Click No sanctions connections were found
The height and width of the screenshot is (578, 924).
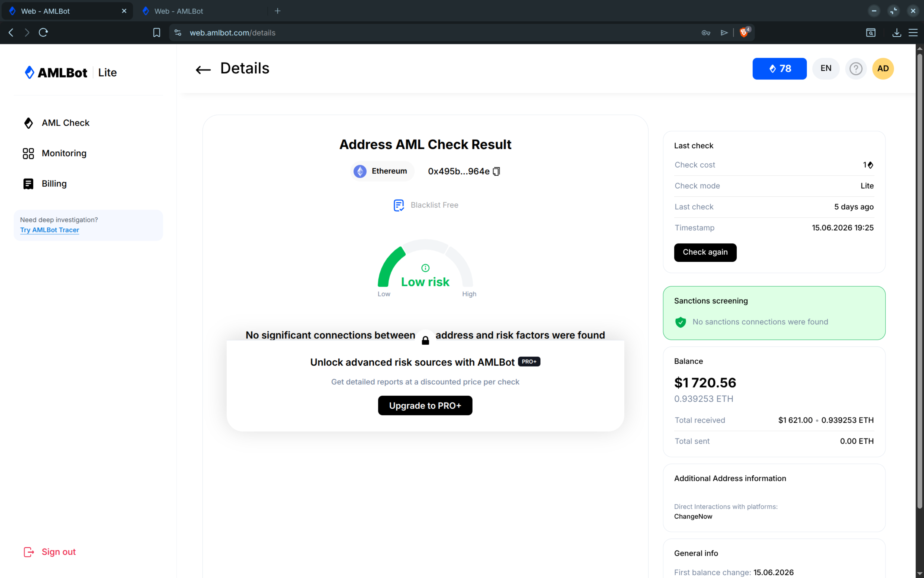point(760,322)
